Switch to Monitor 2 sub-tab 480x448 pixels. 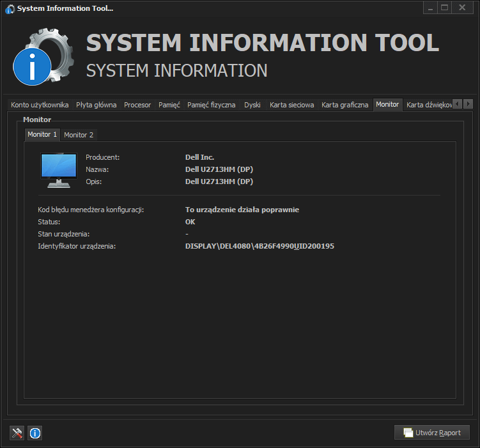click(79, 135)
